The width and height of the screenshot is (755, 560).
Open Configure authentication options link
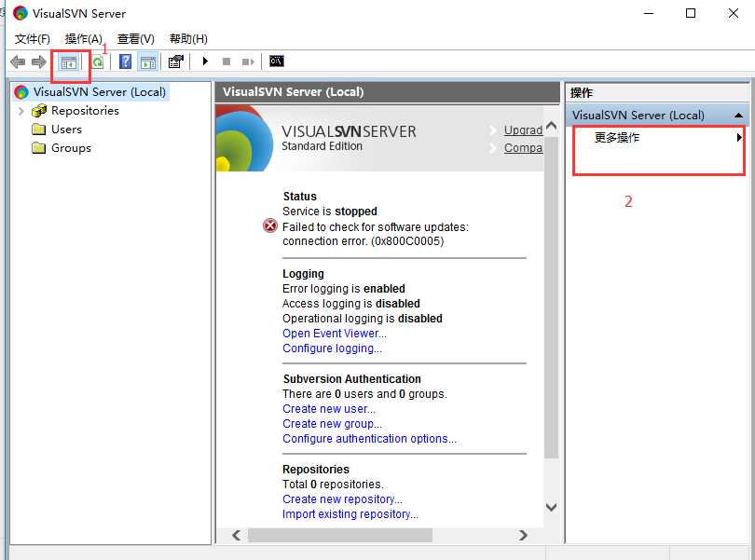[x=369, y=439]
